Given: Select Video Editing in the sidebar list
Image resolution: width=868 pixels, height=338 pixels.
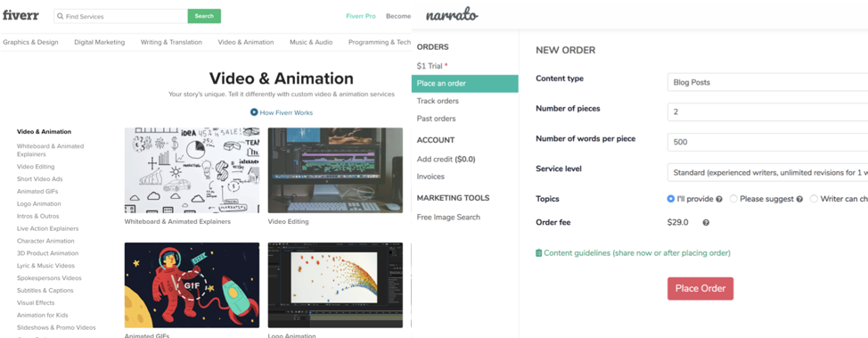Looking at the screenshot, I should 36,166.
